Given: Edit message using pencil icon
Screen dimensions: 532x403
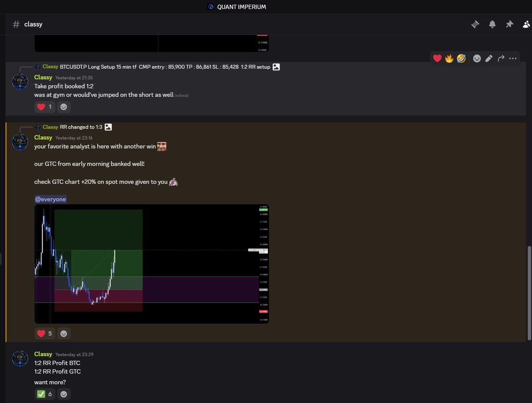Looking at the screenshot, I should point(489,58).
